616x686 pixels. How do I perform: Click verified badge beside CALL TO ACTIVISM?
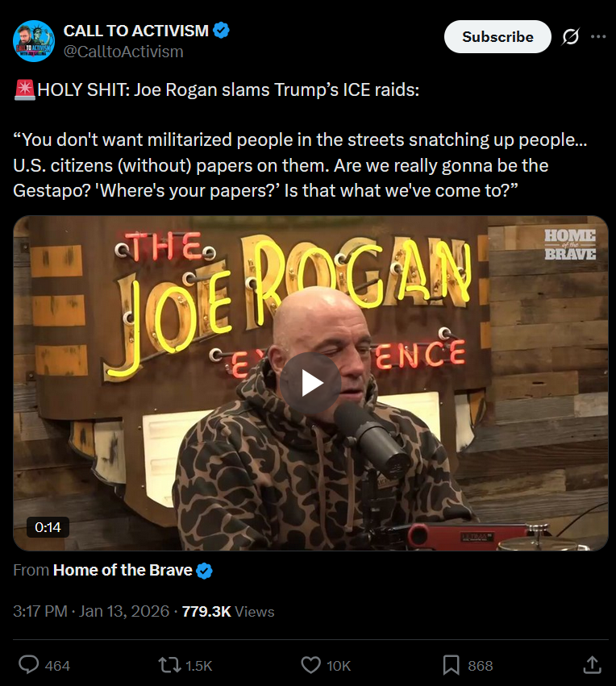coord(221,31)
